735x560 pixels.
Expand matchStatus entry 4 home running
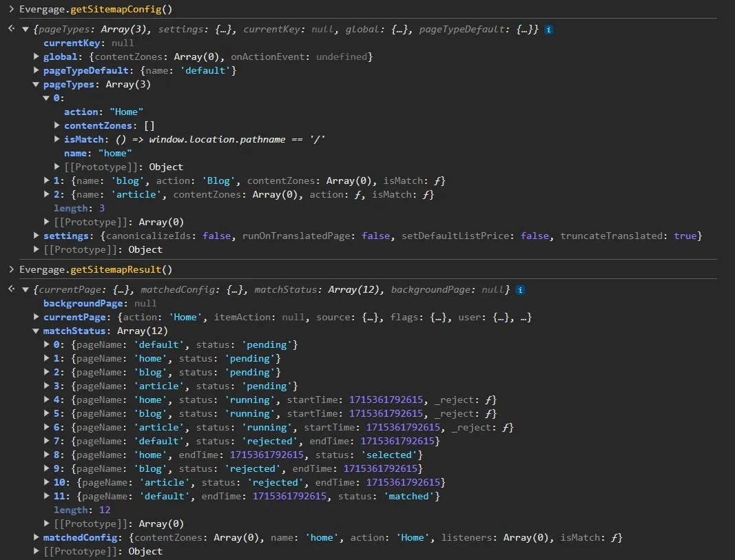click(47, 400)
